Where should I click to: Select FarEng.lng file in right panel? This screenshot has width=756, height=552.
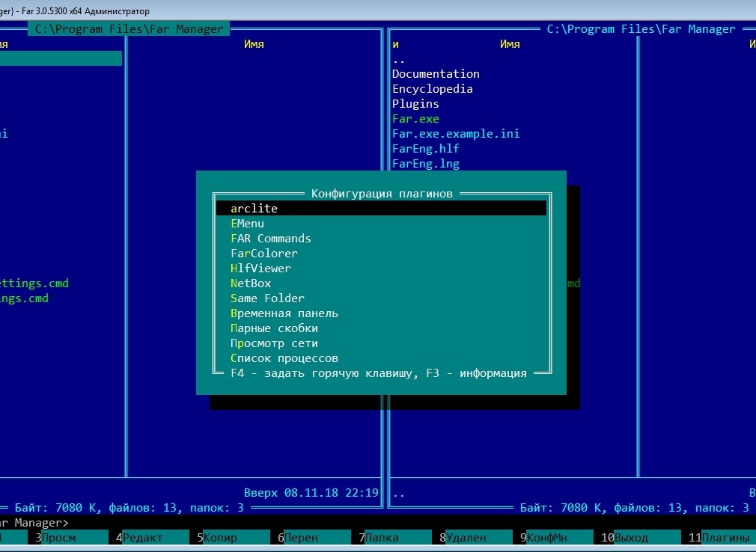coord(426,163)
